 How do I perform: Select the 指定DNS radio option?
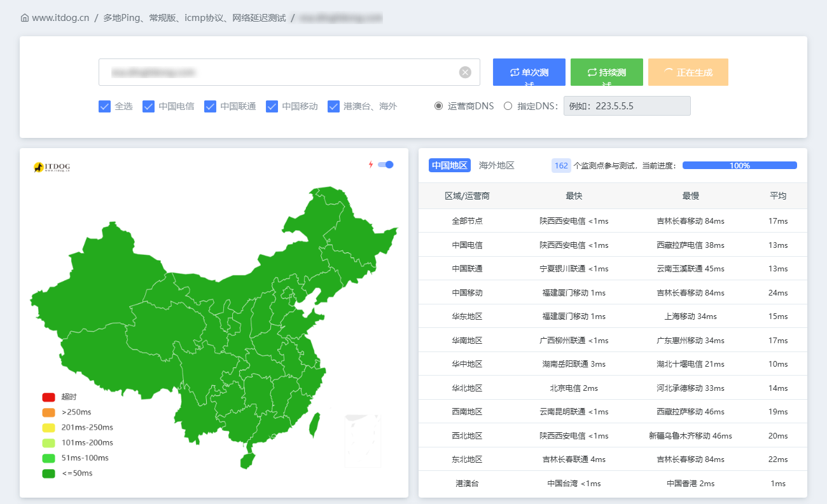click(x=508, y=106)
